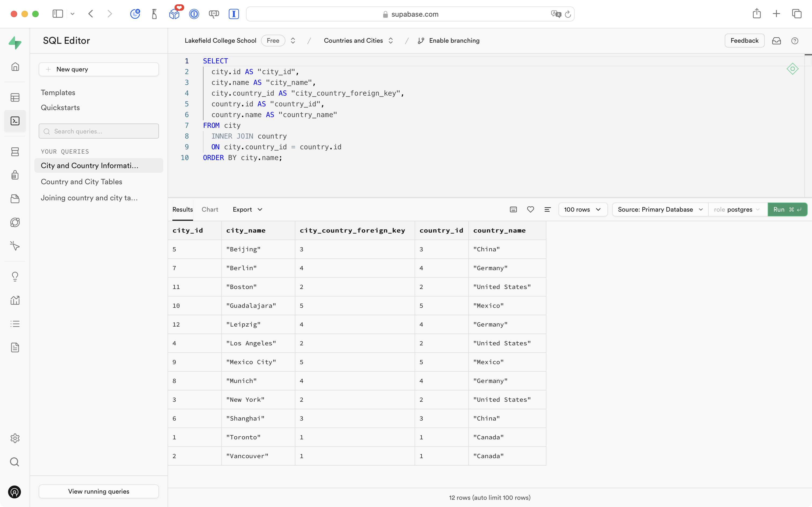812x507 pixels.
Task: Select the SQL Editor sidebar icon
Action: (x=15, y=121)
